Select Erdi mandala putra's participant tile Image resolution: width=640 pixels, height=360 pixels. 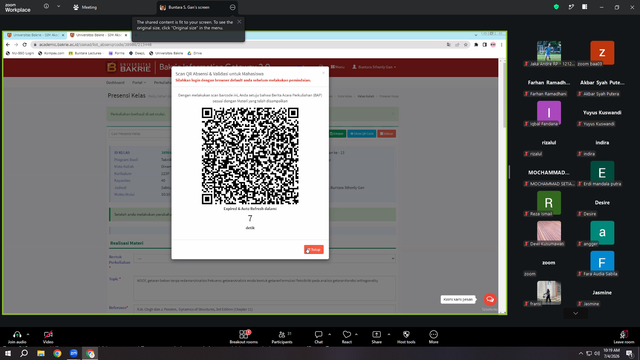(x=602, y=173)
